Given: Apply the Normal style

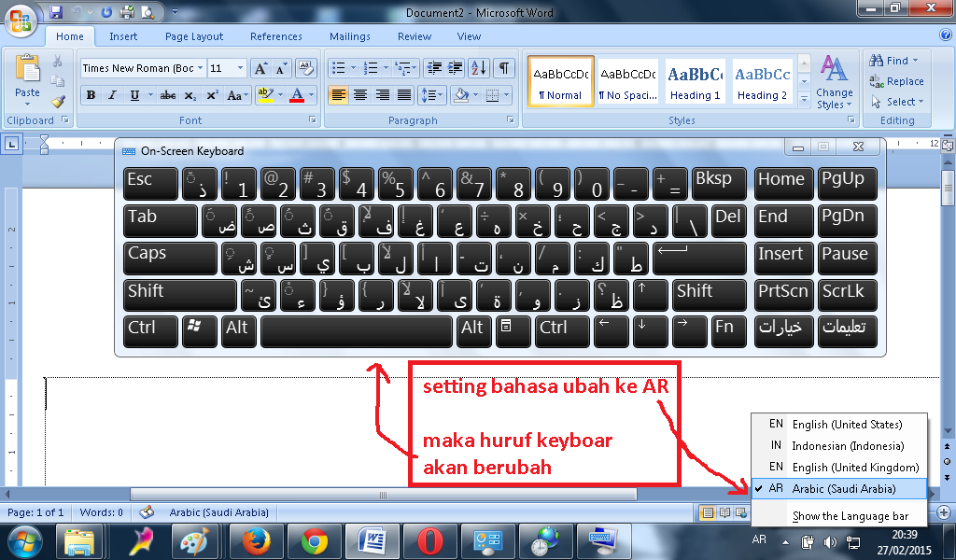Looking at the screenshot, I should pos(560,81).
